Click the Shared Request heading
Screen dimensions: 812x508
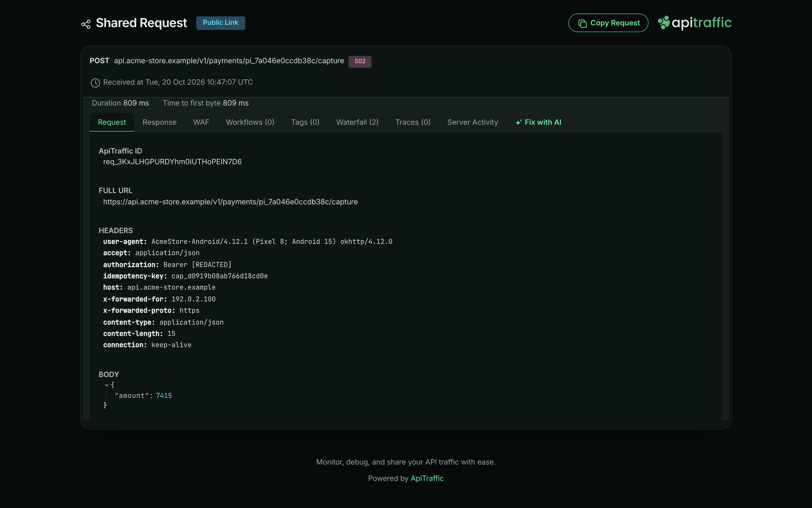tap(141, 23)
